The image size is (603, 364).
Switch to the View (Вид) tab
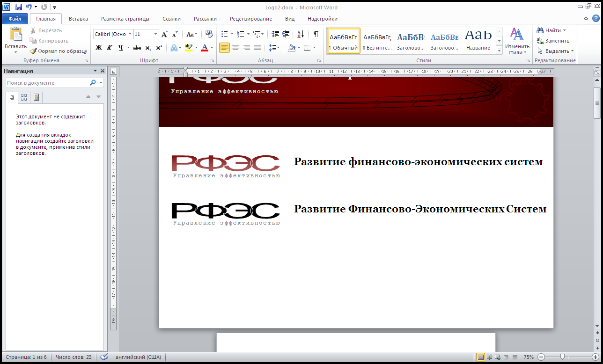(290, 19)
